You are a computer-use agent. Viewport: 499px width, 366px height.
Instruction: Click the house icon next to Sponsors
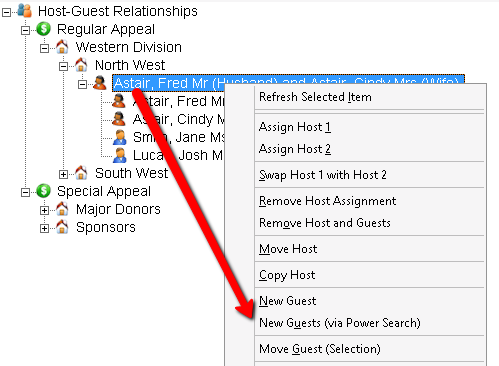(62, 227)
